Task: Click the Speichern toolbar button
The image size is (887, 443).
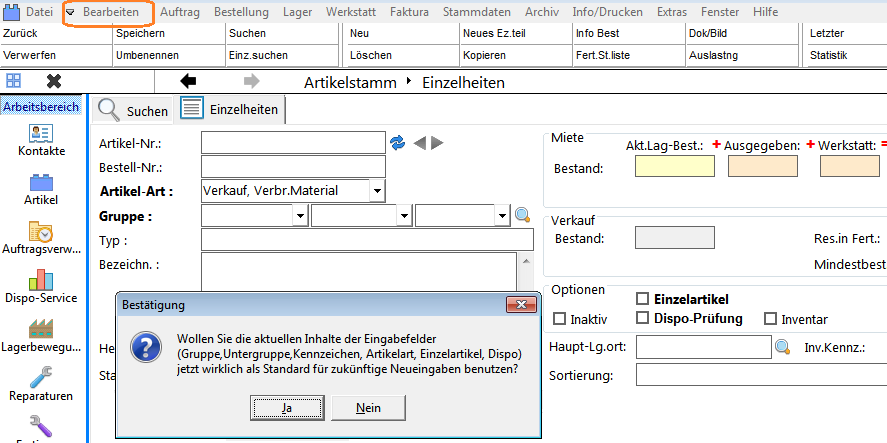Action: tap(169, 33)
